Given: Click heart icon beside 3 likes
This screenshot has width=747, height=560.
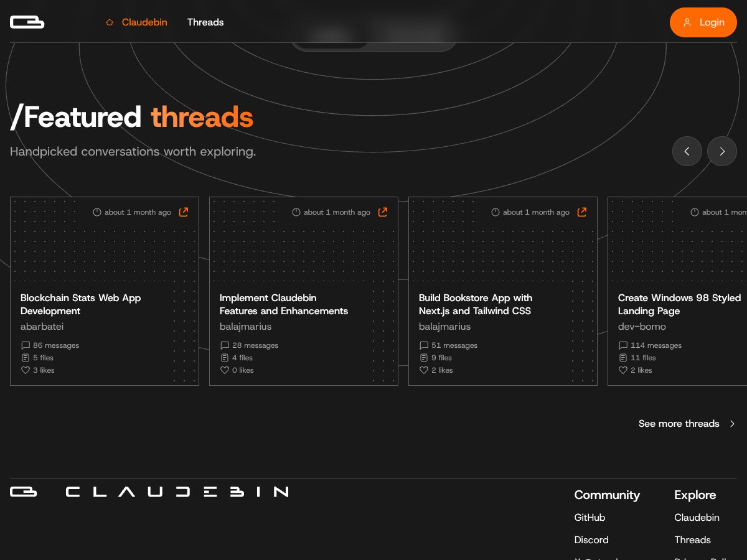Looking at the screenshot, I should coord(26,370).
